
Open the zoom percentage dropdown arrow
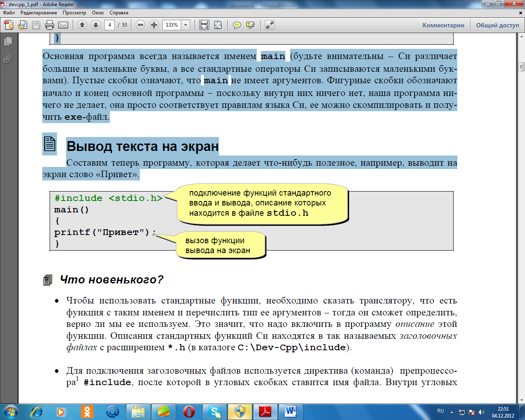185,25
